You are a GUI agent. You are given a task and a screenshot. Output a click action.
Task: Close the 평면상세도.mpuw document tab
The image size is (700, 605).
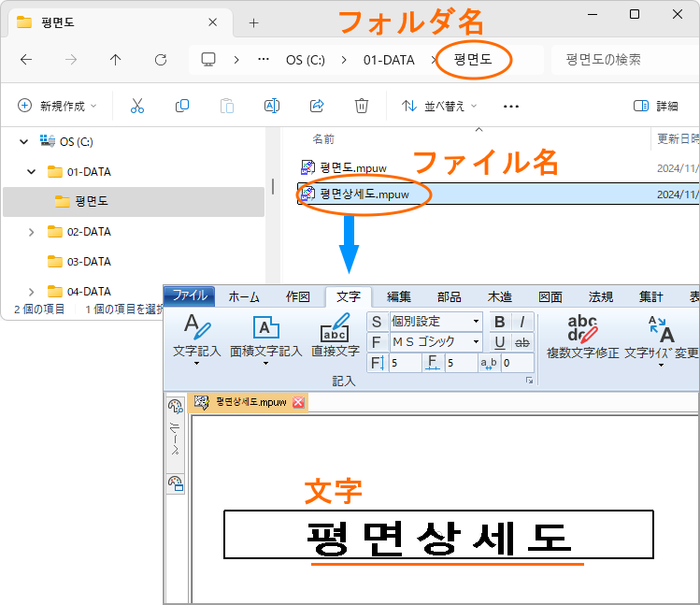(x=298, y=402)
